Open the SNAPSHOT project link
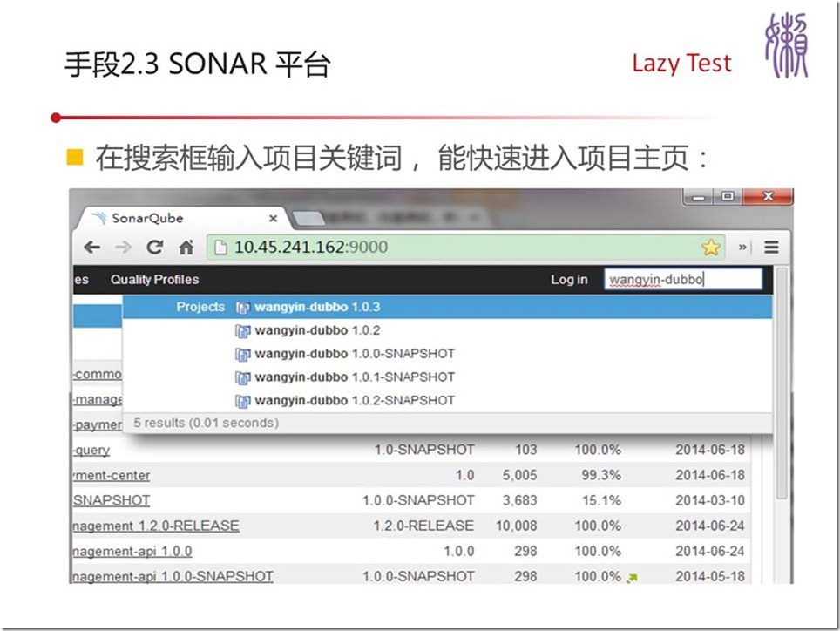 pyautogui.click(x=112, y=500)
